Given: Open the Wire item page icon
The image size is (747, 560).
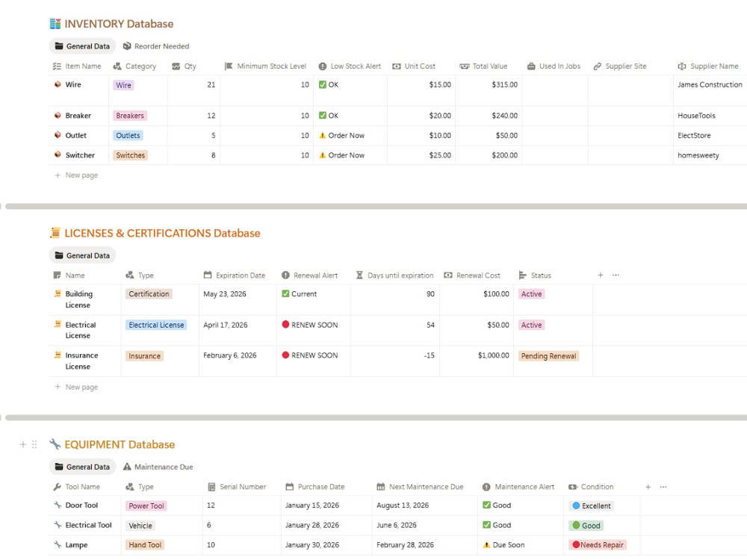Looking at the screenshot, I should pyautogui.click(x=58, y=84).
